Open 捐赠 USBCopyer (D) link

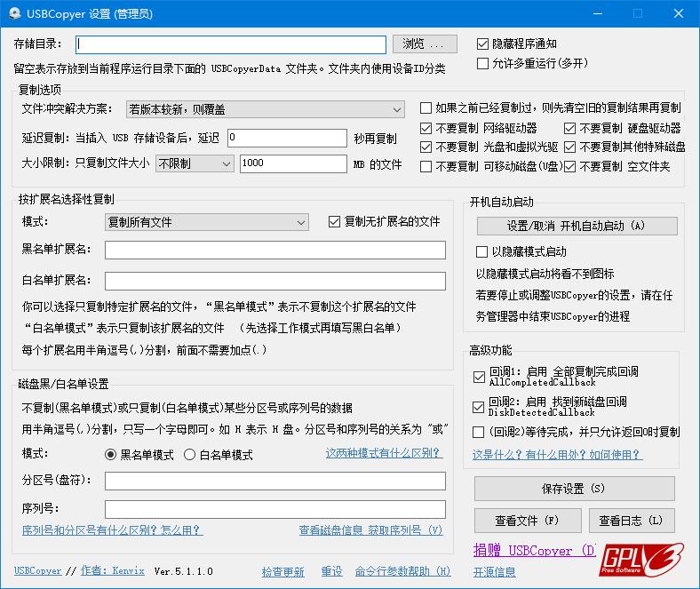point(534,551)
